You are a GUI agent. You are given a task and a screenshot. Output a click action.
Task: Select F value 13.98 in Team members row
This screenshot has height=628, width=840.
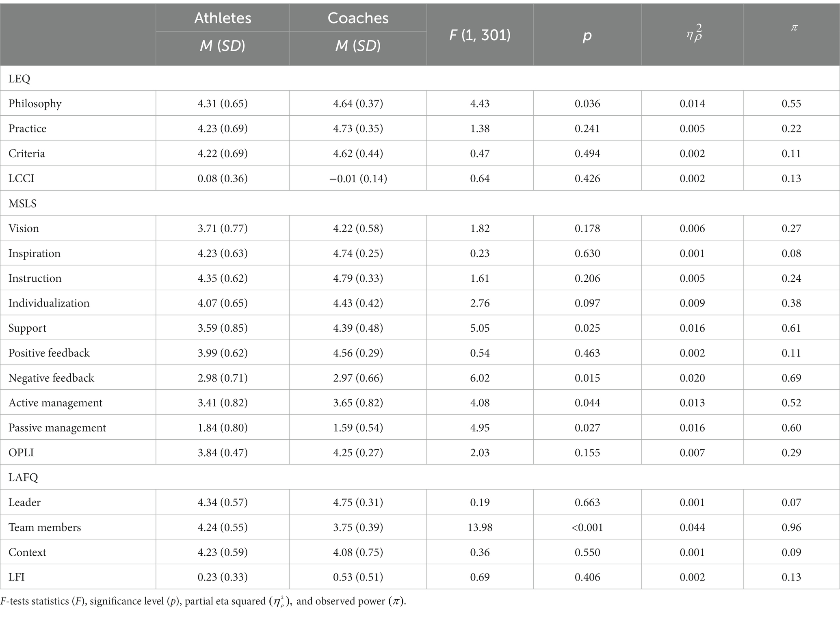(x=480, y=527)
